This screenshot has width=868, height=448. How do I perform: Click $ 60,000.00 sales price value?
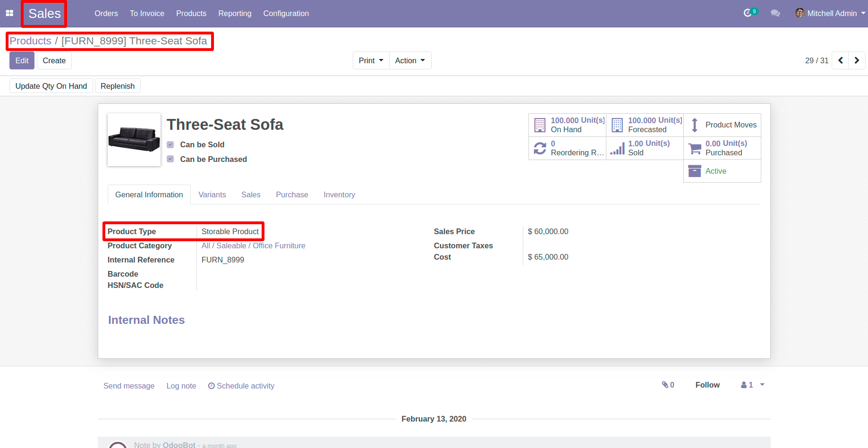click(x=548, y=231)
